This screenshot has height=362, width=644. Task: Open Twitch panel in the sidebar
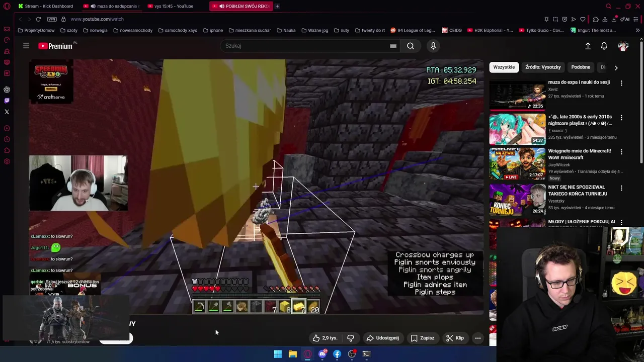(x=7, y=101)
